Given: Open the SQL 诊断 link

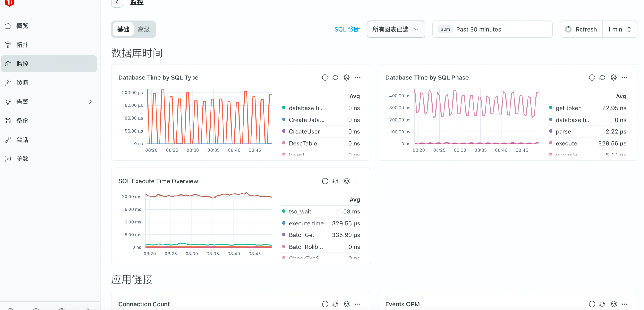Looking at the screenshot, I should pos(347,29).
